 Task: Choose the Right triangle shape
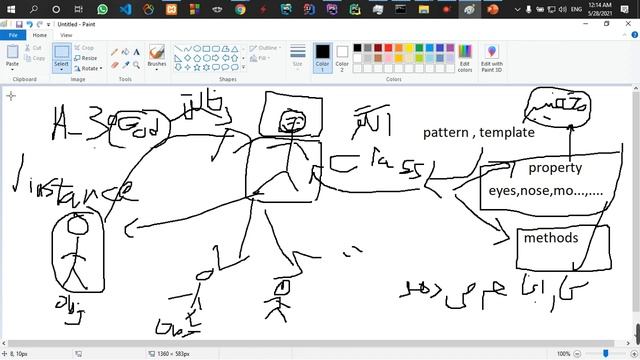[178, 58]
